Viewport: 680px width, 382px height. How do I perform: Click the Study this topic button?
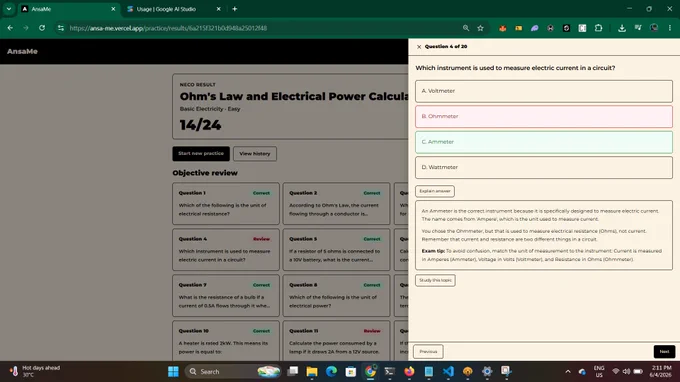tap(435, 281)
